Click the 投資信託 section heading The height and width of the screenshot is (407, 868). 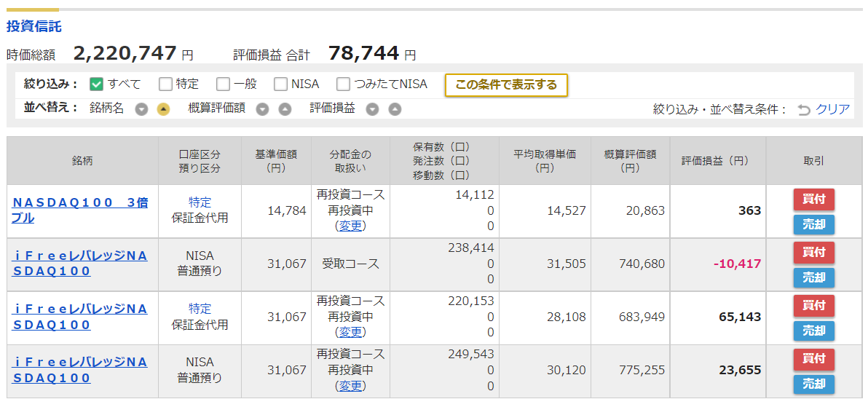coord(34,26)
